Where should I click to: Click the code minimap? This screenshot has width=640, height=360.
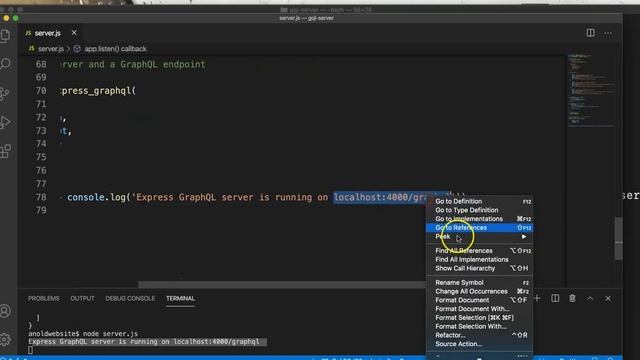(591, 90)
